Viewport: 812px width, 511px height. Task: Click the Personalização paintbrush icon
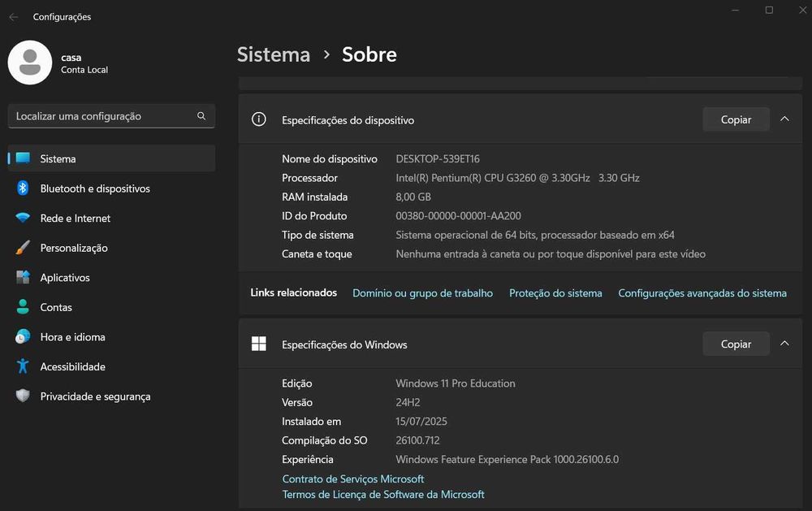click(23, 248)
